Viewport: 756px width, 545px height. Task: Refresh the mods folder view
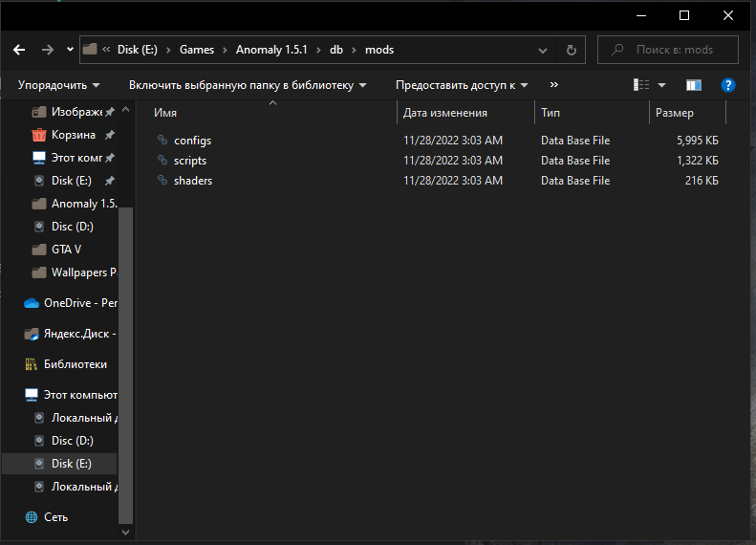(x=571, y=50)
